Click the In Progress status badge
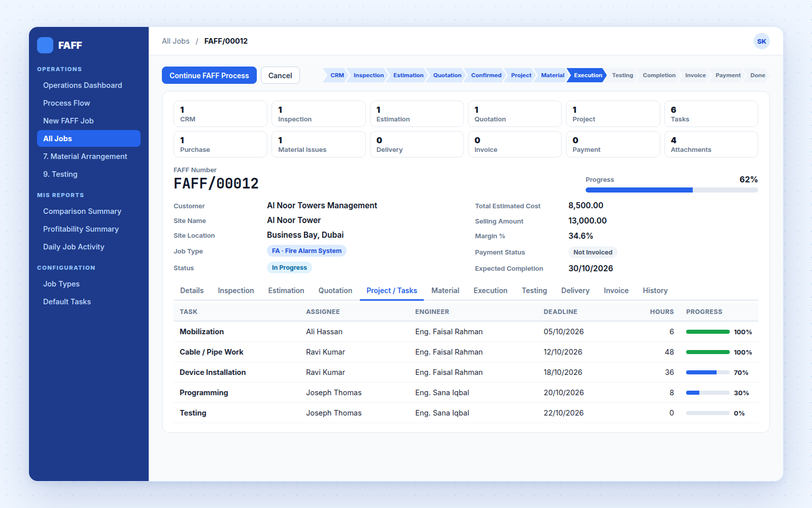812x508 pixels. tap(289, 268)
